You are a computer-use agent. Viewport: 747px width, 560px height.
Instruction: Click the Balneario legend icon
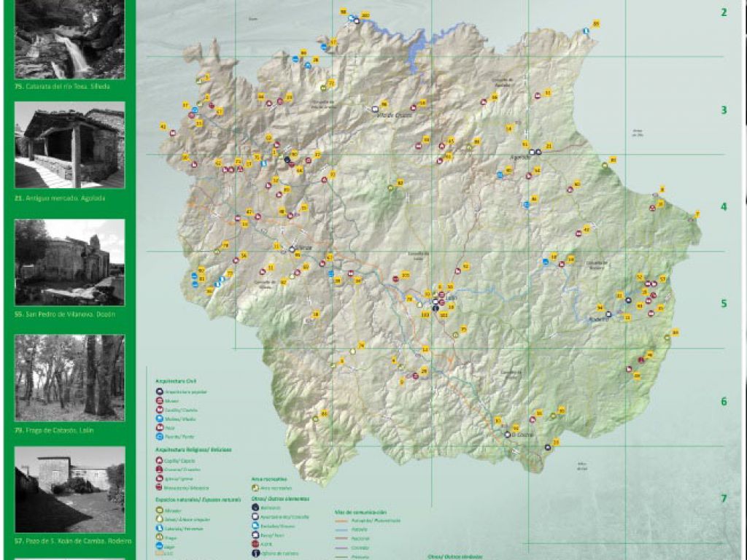(x=255, y=506)
